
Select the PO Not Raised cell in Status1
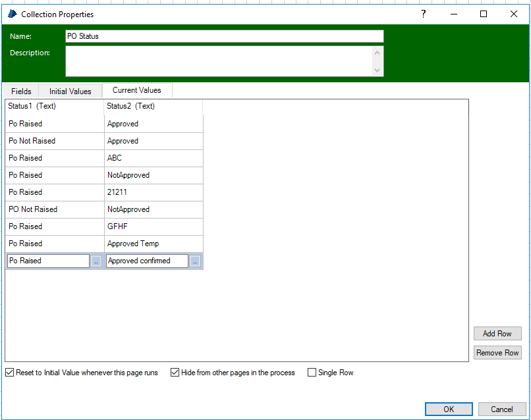[x=54, y=209]
